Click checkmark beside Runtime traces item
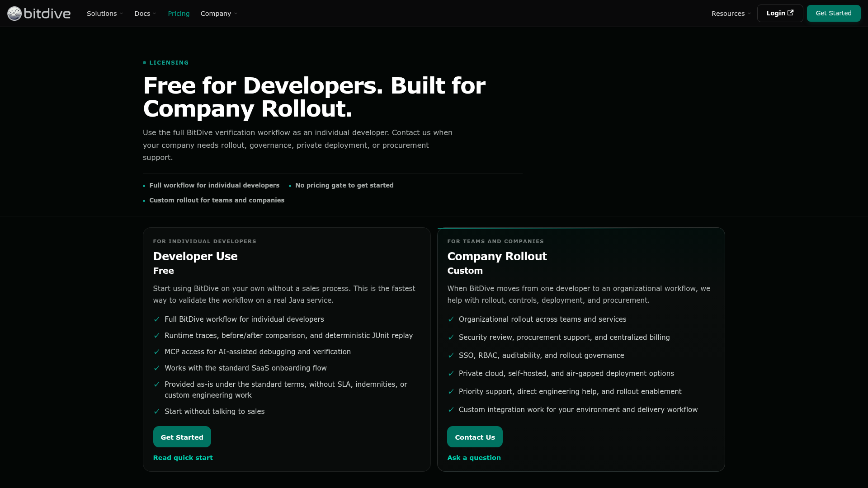The height and width of the screenshot is (488, 868). (157, 336)
